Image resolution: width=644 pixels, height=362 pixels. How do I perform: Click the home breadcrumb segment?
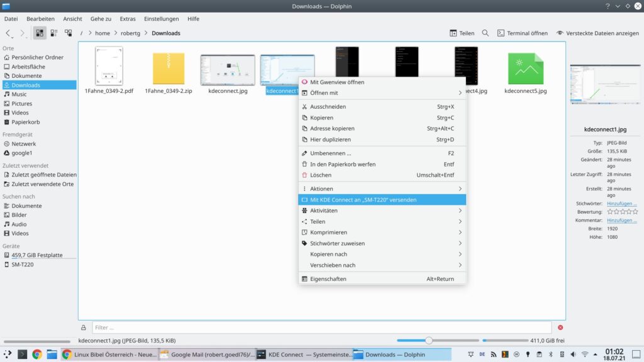coord(103,33)
